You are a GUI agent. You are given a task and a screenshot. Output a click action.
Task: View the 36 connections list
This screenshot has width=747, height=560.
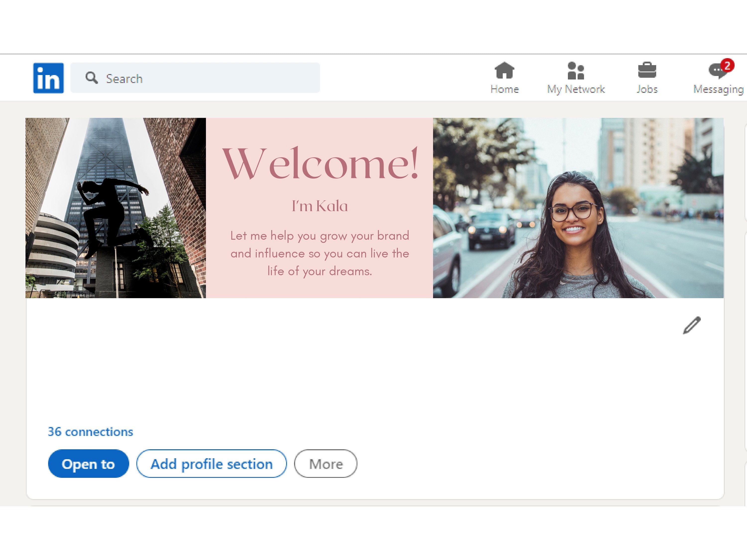click(90, 432)
